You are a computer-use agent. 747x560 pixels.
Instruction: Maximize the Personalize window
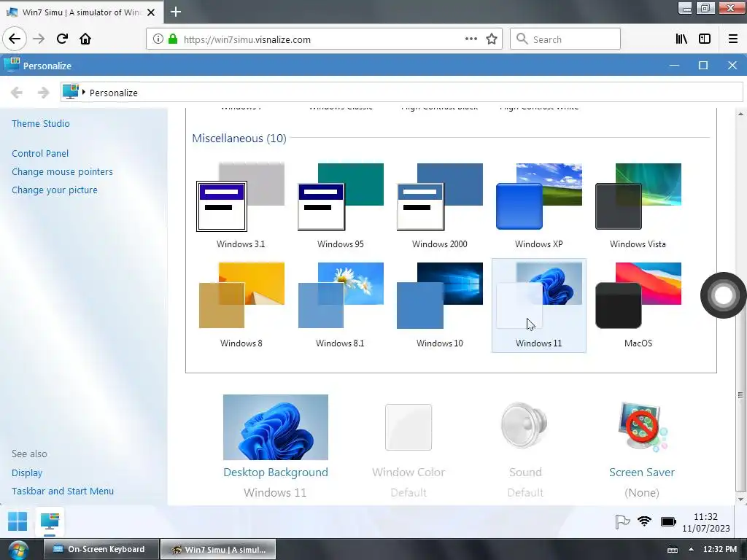(703, 65)
